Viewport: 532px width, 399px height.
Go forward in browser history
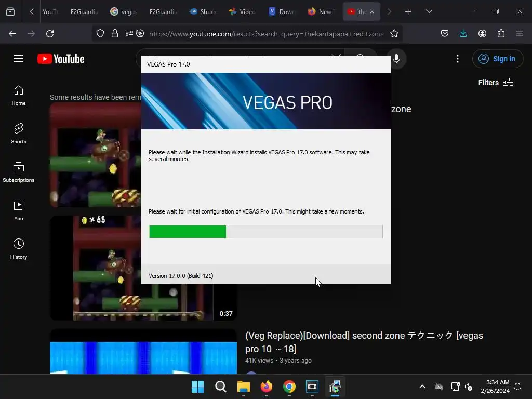31,34
